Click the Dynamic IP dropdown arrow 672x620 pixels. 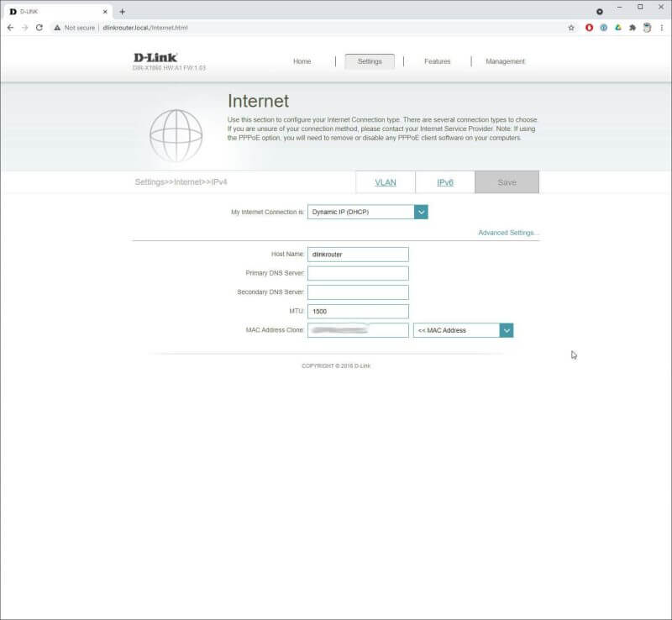[x=422, y=212]
